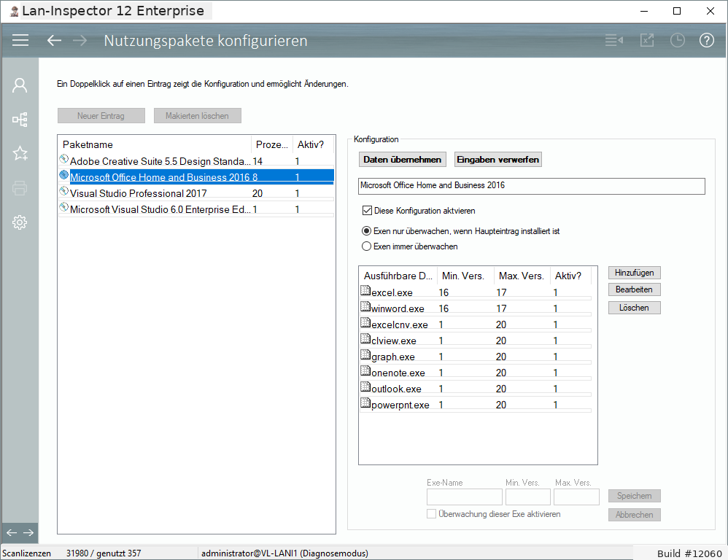Image resolution: width=728 pixels, height=560 pixels.
Task: Click the 'Makierten löschen' button
Action: coord(198,116)
